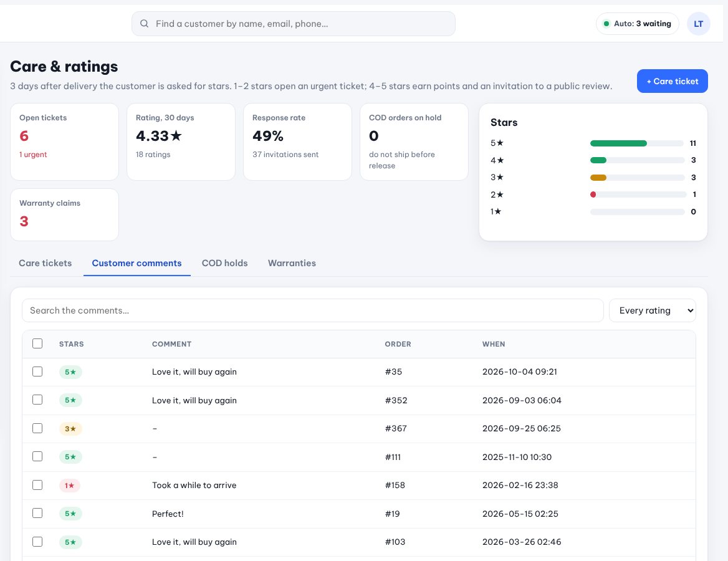Click the 3★ badge for order #367

(x=70, y=429)
